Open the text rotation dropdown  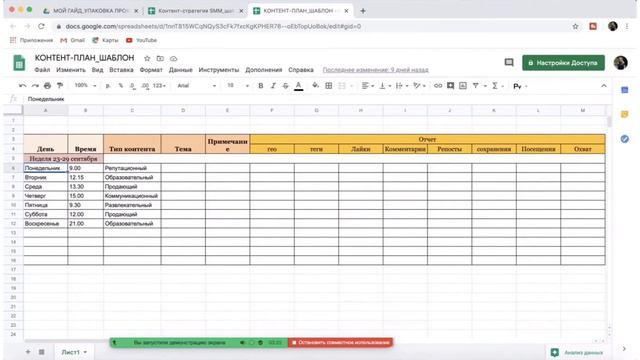tap(419, 86)
